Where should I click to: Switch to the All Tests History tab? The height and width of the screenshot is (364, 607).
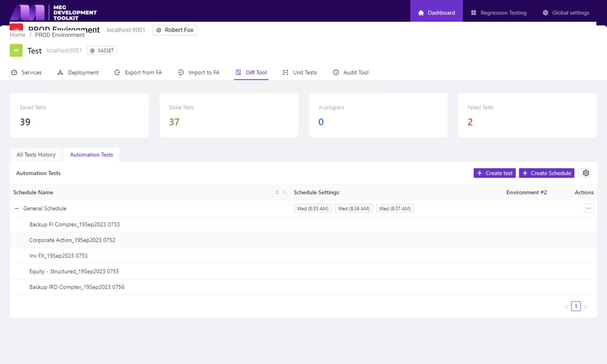pyautogui.click(x=36, y=154)
